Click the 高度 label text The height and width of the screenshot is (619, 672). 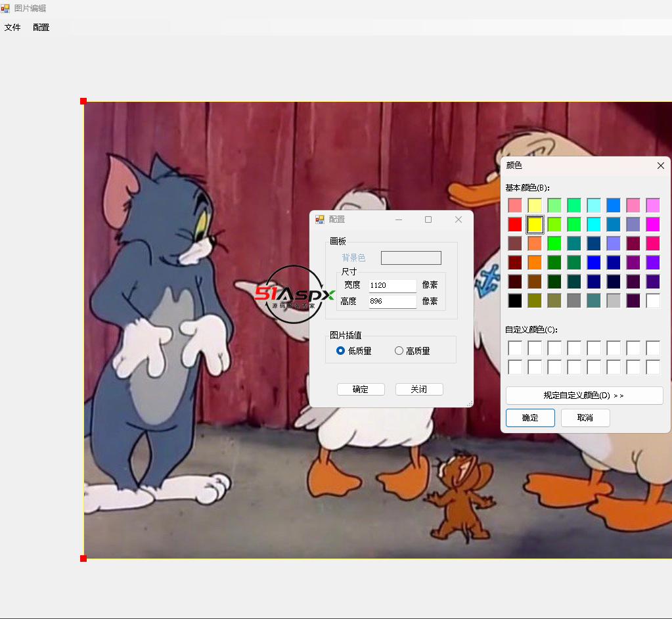pyautogui.click(x=348, y=302)
